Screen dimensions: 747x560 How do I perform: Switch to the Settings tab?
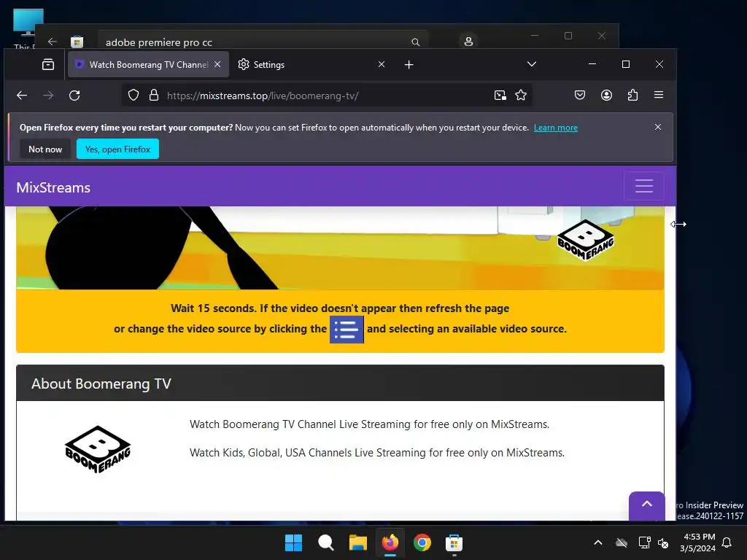[305, 64]
